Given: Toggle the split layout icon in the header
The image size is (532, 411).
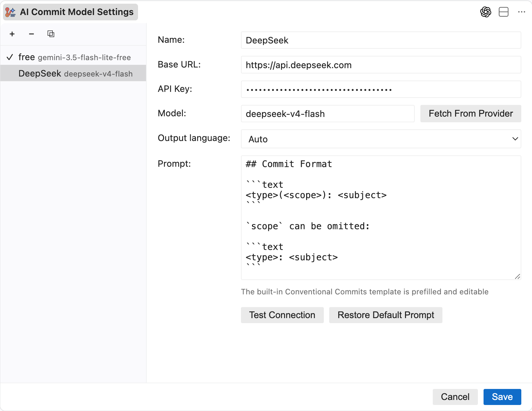Looking at the screenshot, I should [x=504, y=12].
